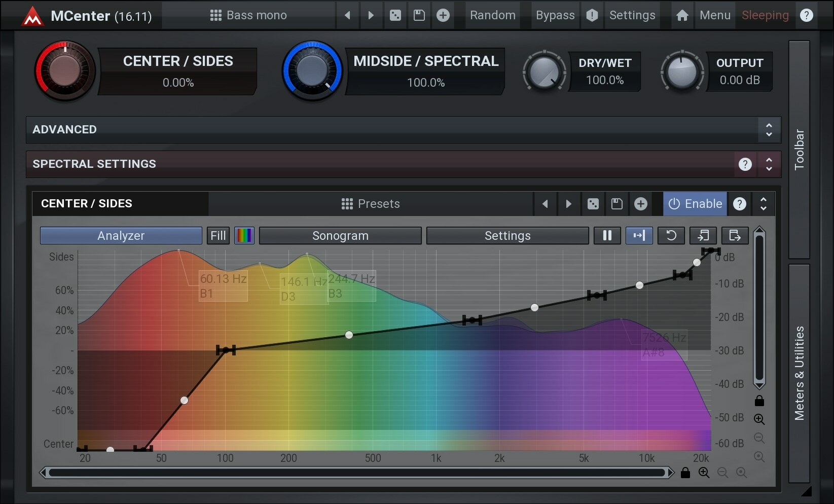Open the Bass mono preset selector

click(248, 15)
